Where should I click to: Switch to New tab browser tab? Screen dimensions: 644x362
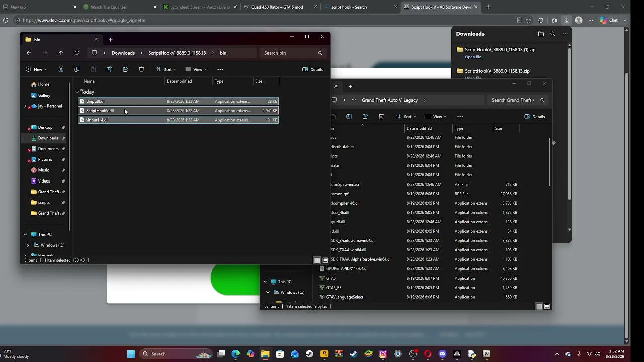[40, 7]
